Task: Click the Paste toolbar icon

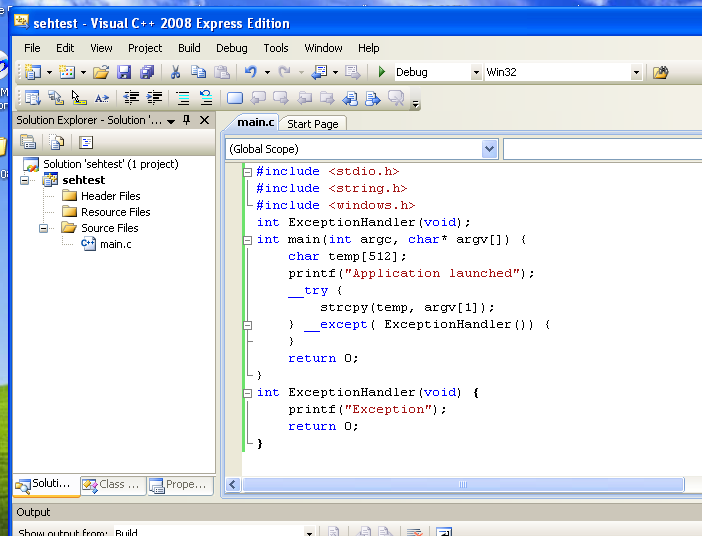Action: [222, 72]
